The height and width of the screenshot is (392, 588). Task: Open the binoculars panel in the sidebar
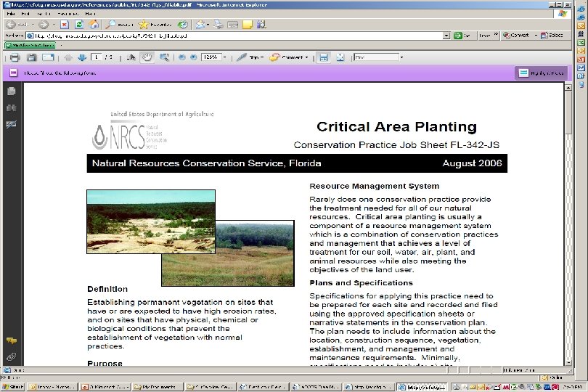[11, 108]
